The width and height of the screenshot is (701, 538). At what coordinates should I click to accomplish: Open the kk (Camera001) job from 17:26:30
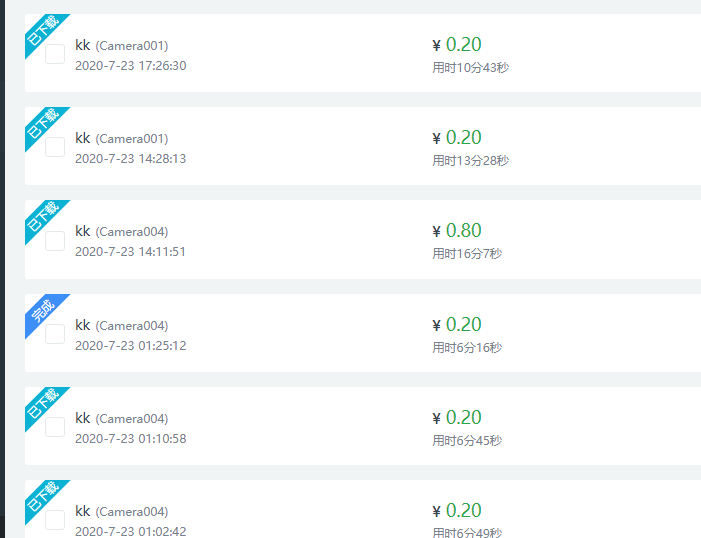pyautogui.click(x=122, y=45)
